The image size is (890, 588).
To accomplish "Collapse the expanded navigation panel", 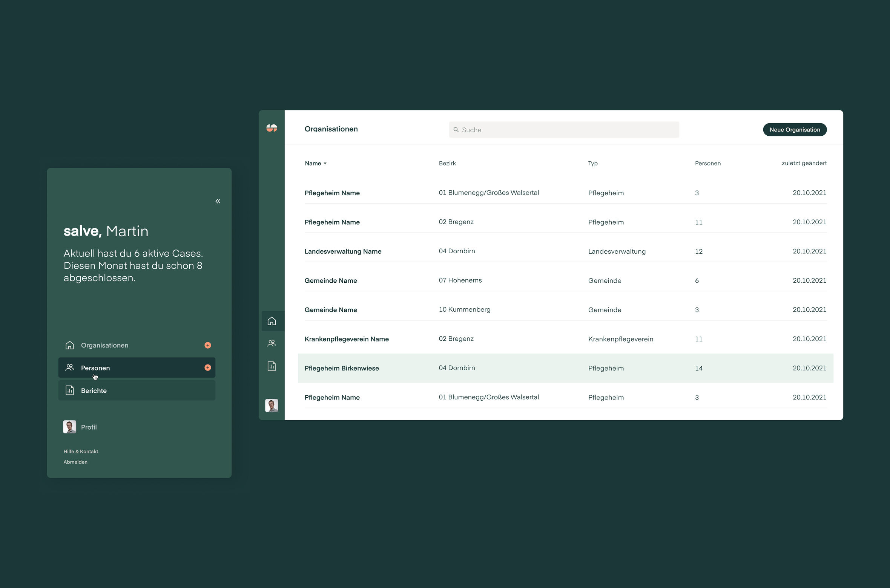I will click(x=218, y=201).
